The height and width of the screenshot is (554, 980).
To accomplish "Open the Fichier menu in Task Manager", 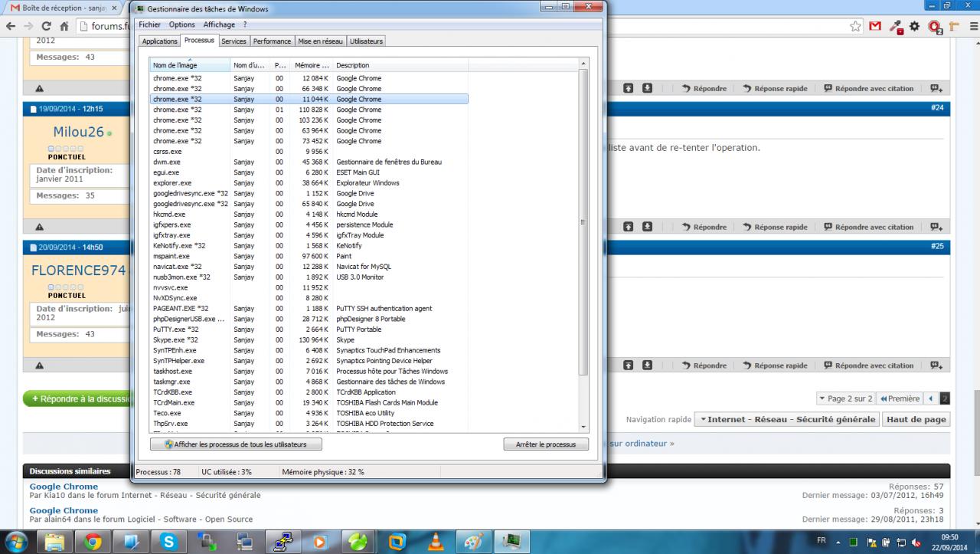I will pyautogui.click(x=149, y=25).
